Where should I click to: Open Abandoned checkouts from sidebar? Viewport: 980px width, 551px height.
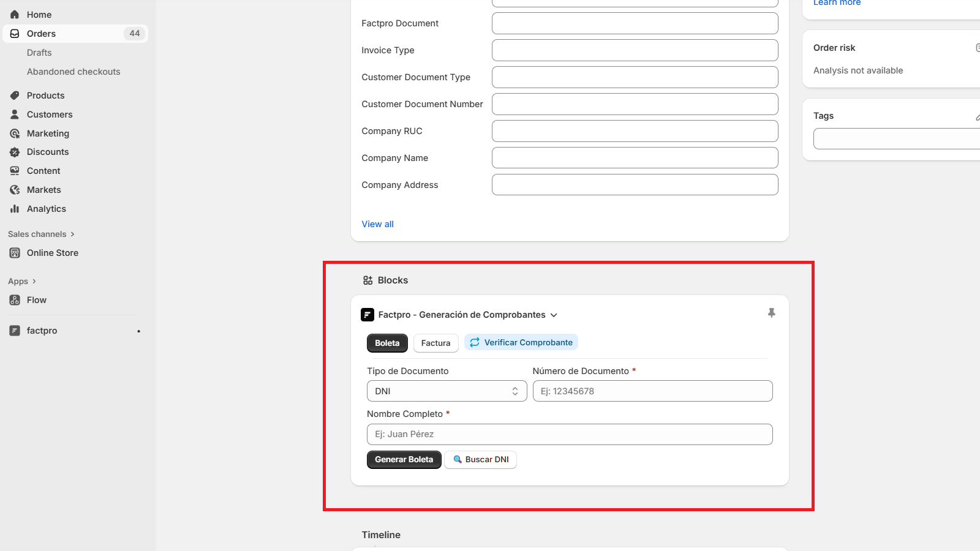click(73, 72)
